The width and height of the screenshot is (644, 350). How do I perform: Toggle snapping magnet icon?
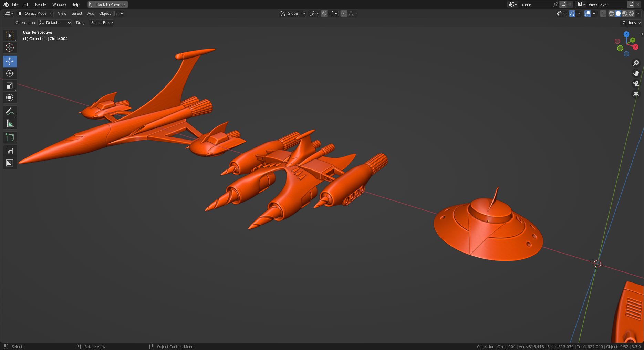pos(324,13)
